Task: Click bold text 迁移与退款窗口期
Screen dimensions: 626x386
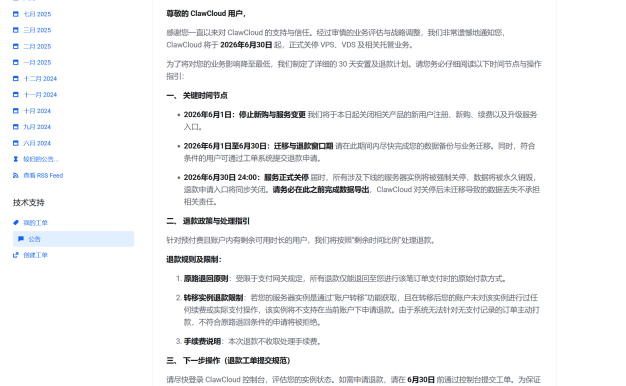Action: pos(303,146)
